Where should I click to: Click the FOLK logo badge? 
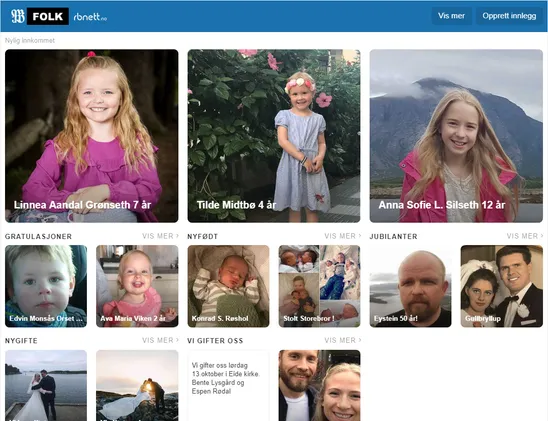pos(48,16)
